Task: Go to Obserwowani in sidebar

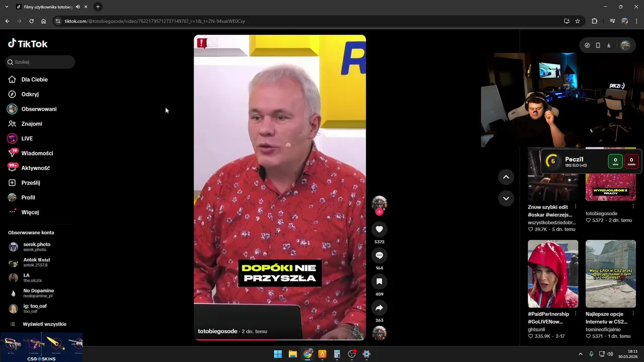Action: tap(39, 109)
